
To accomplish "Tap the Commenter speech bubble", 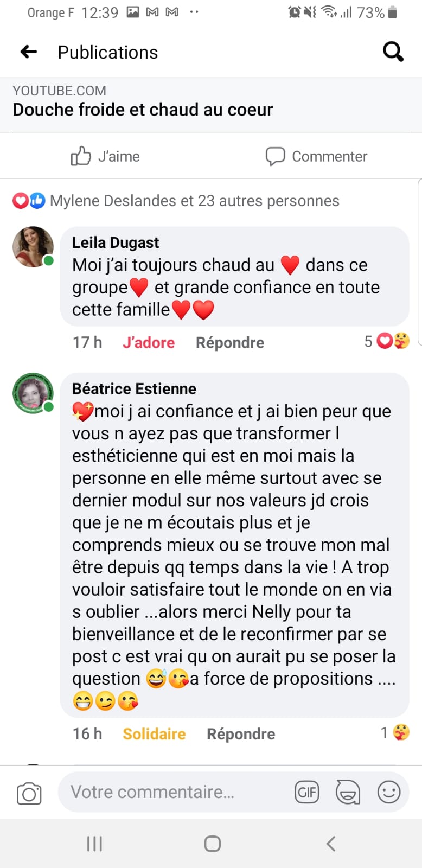I will point(316,156).
